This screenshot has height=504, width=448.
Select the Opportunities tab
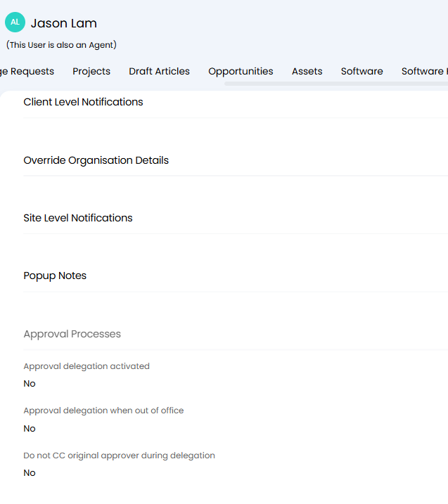coord(241,71)
